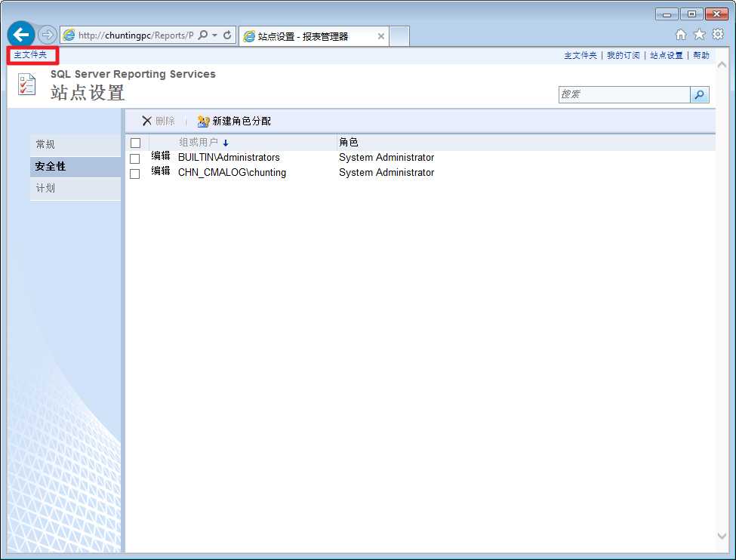Click System Administrator role in BUILTIN row
The image size is (736, 560).
pos(386,157)
